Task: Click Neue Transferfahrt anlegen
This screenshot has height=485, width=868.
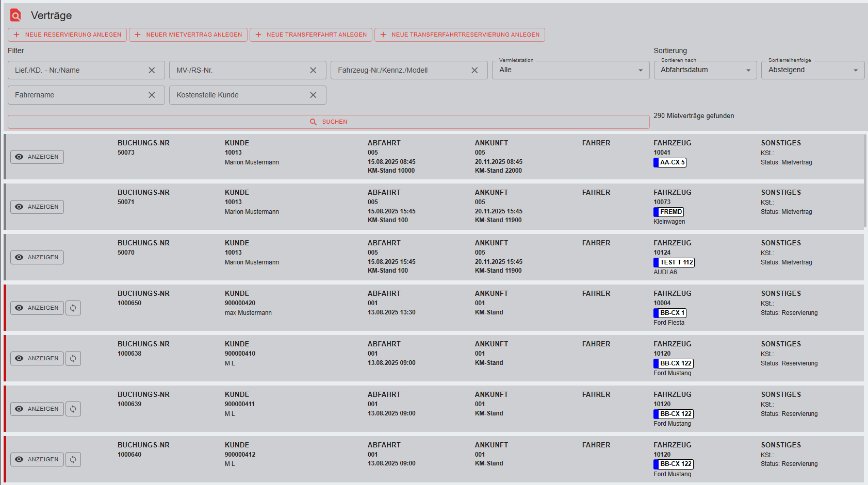Action: click(x=311, y=35)
